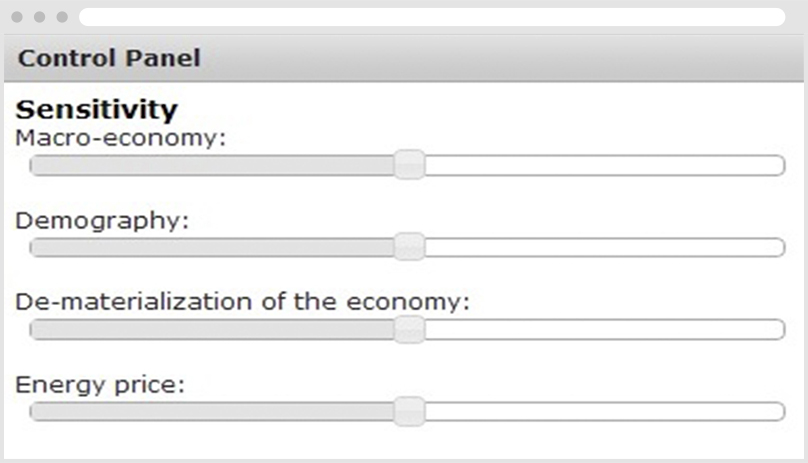The height and width of the screenshot is (463, 808).
Task: Click the De-materialization slider handle
Action: tap(408, 329)
